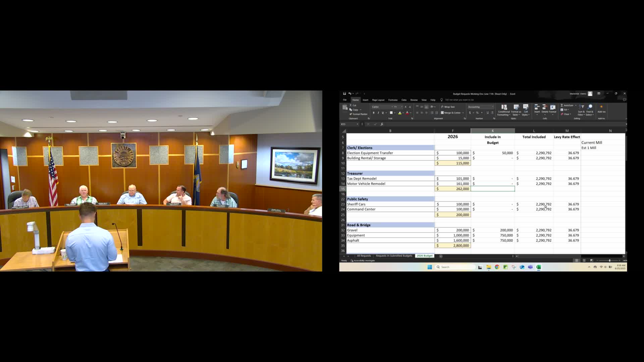Switch to the Formulas ribbon tab
Viewport: 644px width, 362px height.
click(x=393, y=100)
